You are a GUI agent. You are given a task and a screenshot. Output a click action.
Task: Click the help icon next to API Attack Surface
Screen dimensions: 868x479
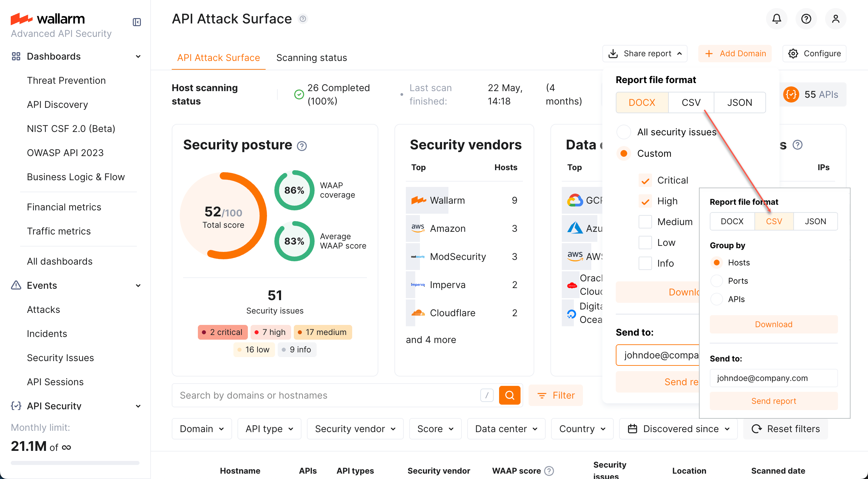(x=303, y=19)
